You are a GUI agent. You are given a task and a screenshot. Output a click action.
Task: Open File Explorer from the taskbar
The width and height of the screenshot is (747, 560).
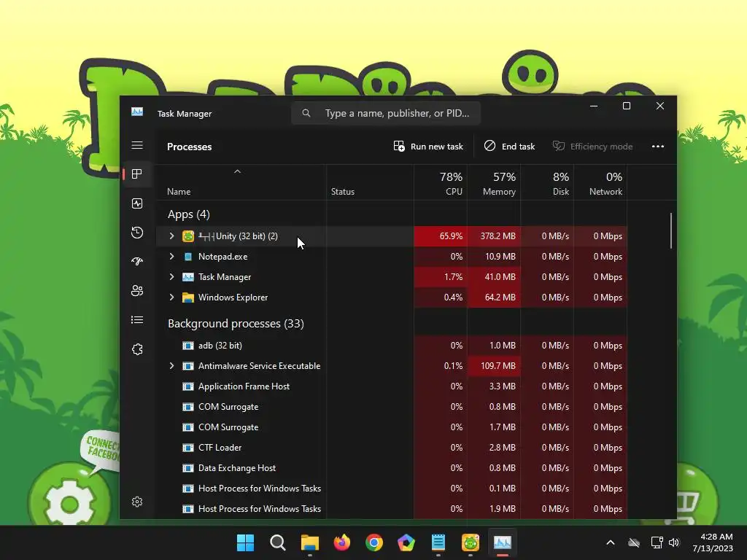(309, 542)
